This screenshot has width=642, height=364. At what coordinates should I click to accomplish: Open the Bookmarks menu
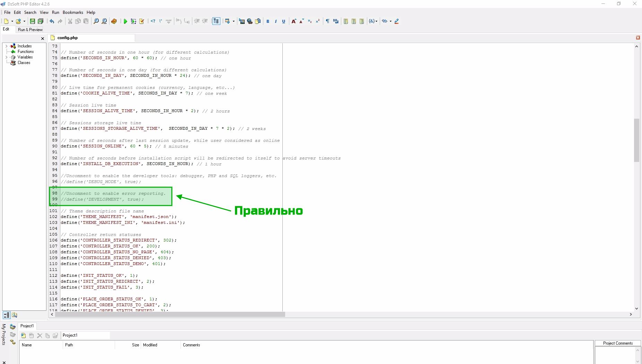tap(73, 12)
